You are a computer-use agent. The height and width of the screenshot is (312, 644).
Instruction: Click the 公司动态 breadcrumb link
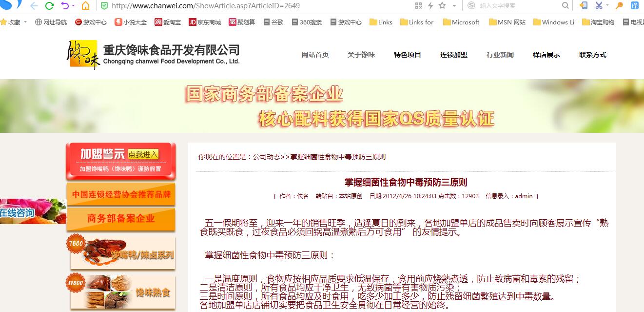(x=266, y=157)
